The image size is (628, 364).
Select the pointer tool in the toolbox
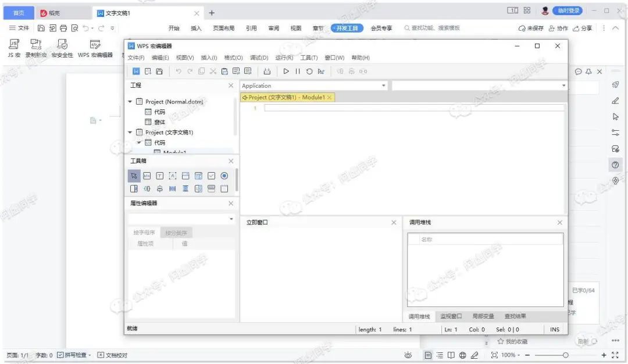point(134,176)
